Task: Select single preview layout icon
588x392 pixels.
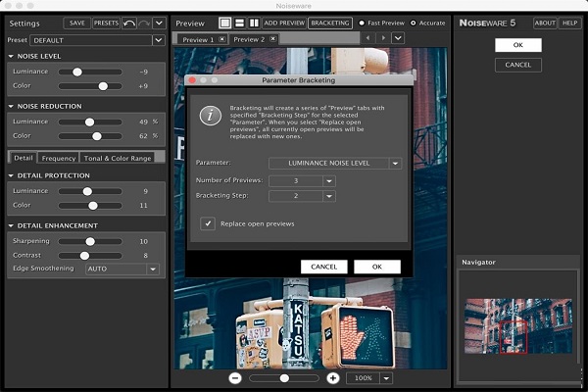Action: click(225, 23)
